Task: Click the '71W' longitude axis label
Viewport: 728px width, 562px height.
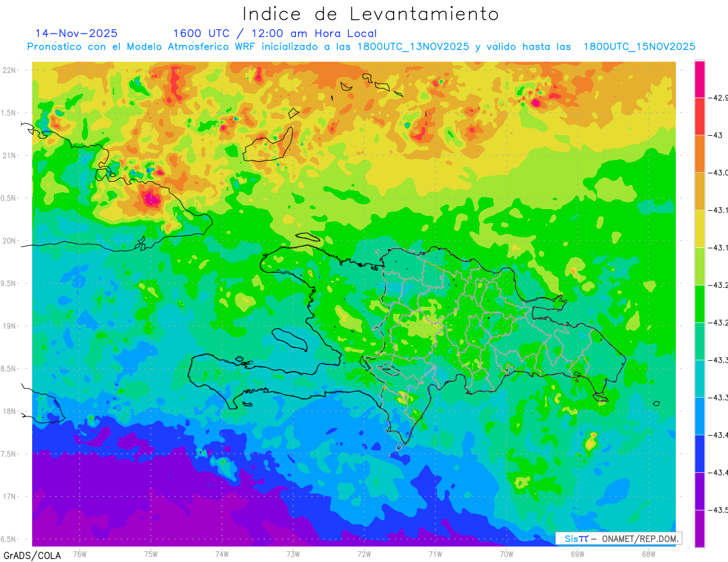Action: [435, 554]
